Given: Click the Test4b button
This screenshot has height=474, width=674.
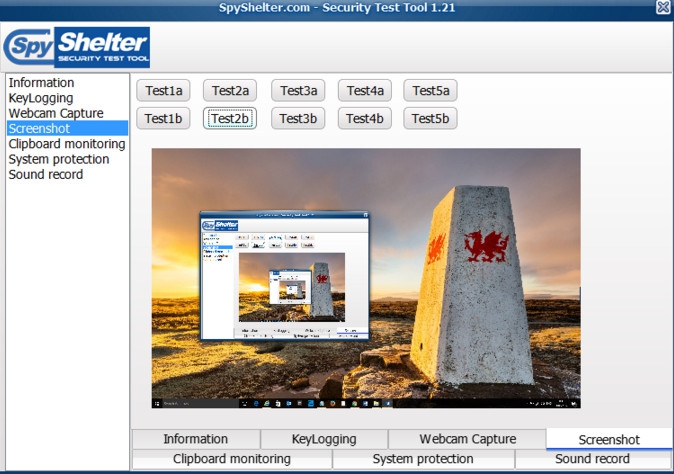Looking at the screenshot, I should (365, 118).
